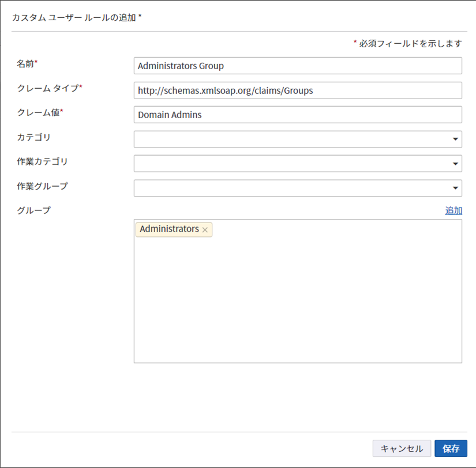Click the 名前 field label
The image size is (476, 468).
point(26,63)
